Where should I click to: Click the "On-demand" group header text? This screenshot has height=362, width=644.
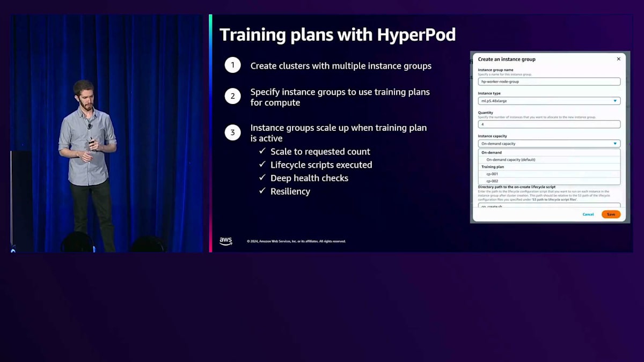point(492,153)
